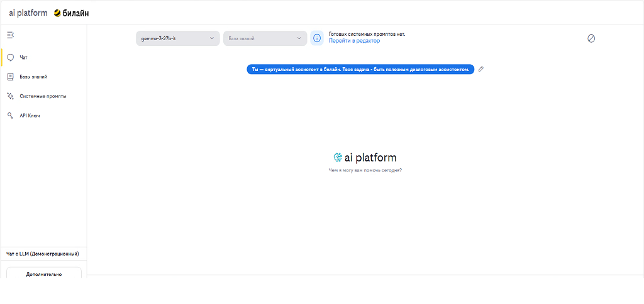Click the blue info icon

coord(317,38)
